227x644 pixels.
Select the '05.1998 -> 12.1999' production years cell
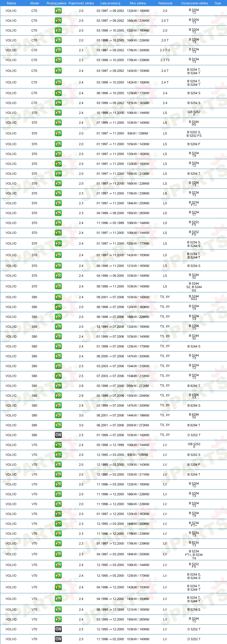[110, 445]
